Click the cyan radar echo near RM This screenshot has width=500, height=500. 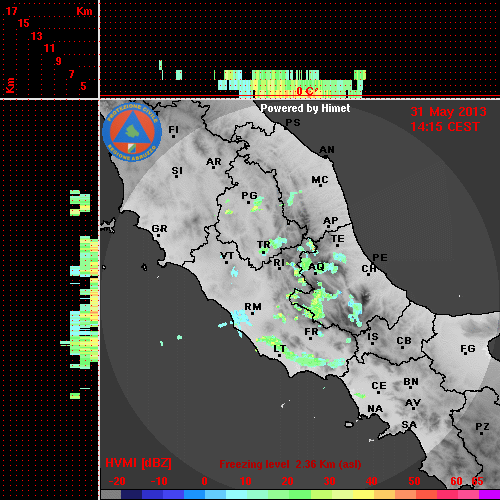click(x=242, y=318)
